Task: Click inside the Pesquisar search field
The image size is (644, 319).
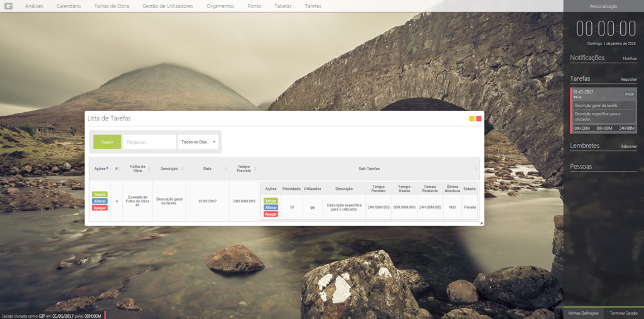Action: click(x=149, y=142)
